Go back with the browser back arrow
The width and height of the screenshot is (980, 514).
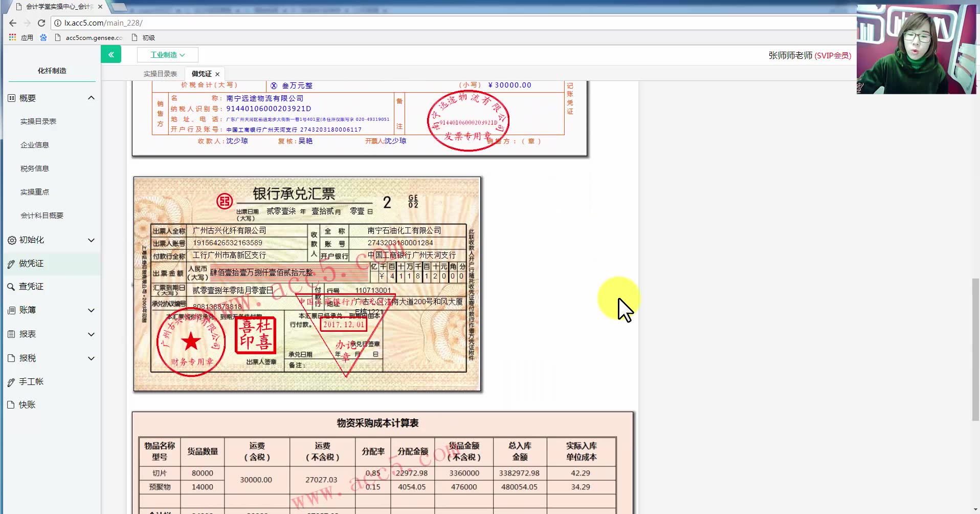13,23
